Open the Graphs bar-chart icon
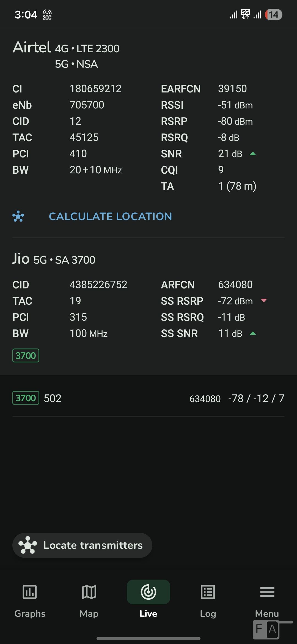Viewport: 297px width, 644px height. coord(30,592)
